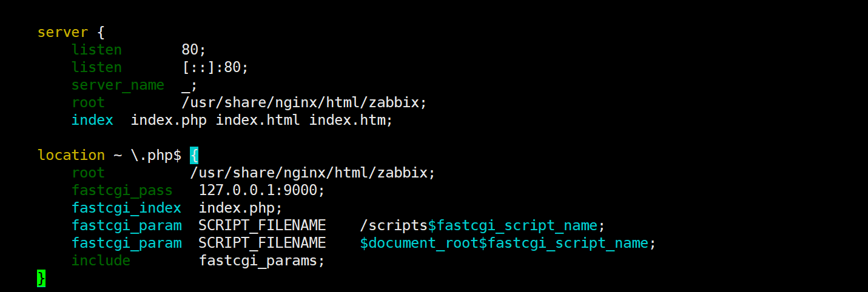Click the server keyword at top
Viewport: 868px width, 292px height.
coord(62,32)
